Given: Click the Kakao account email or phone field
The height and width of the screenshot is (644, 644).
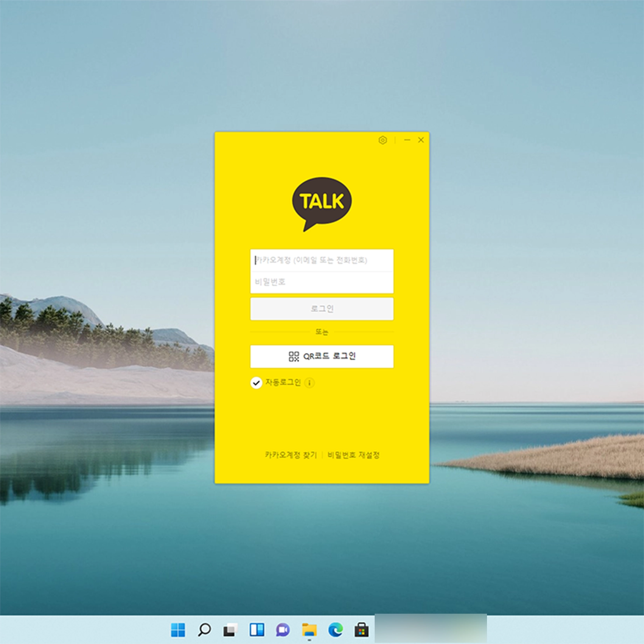Looking at the screenshot, I should (322, 260).
